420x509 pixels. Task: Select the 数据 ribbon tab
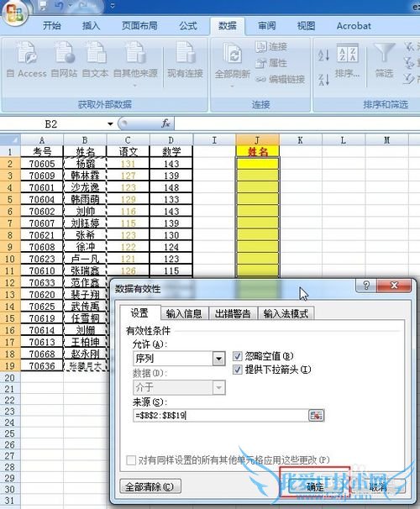pos(227,26)
